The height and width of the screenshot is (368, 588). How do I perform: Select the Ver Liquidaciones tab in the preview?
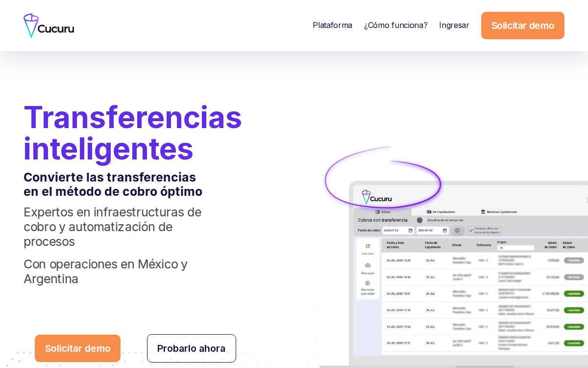(441, 212)
